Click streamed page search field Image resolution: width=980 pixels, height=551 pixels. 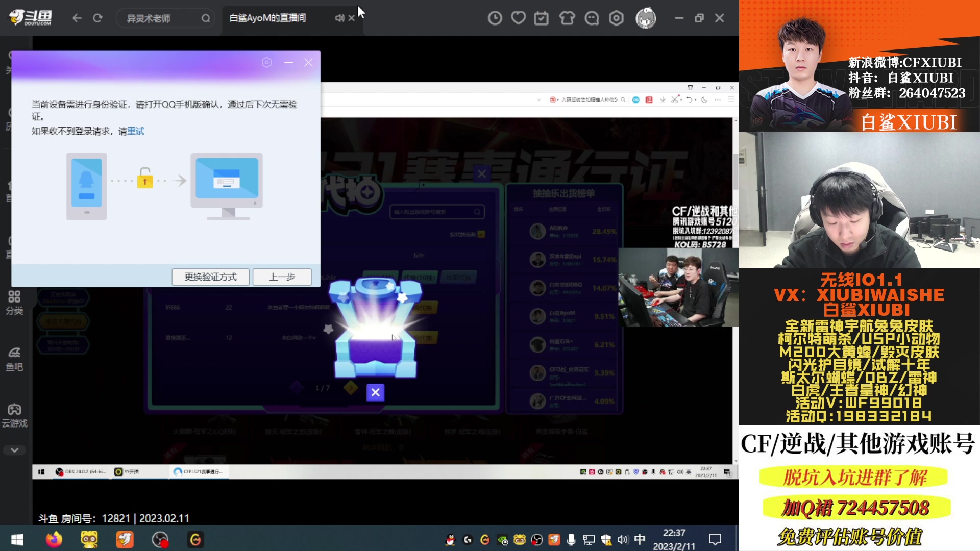click(437, 212)
